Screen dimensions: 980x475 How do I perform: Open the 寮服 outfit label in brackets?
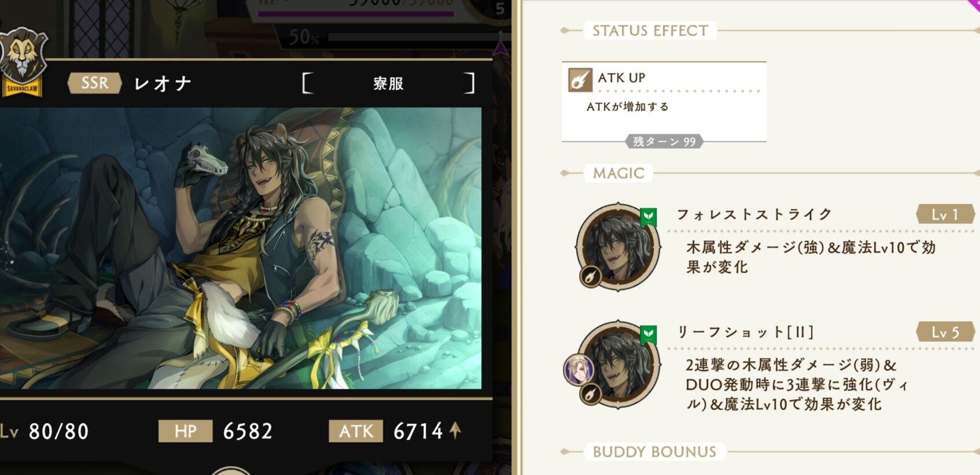coord(388,83)
